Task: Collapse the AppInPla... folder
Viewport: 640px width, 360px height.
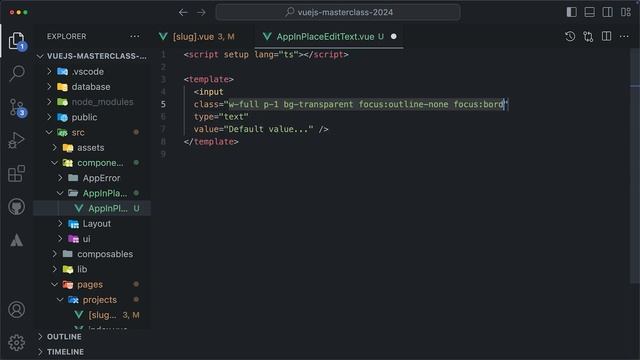Action: pos(93,193)
